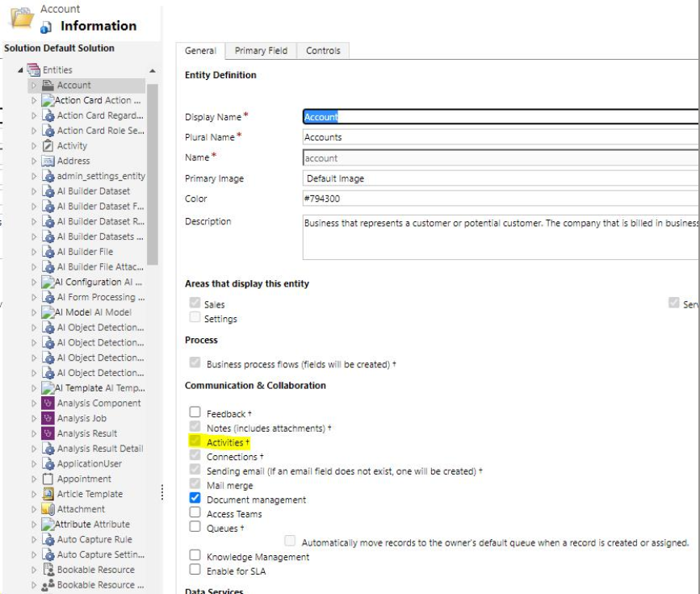Select AI Configuration entity in tree
This screenshot has height=594, width=700.
98,282
